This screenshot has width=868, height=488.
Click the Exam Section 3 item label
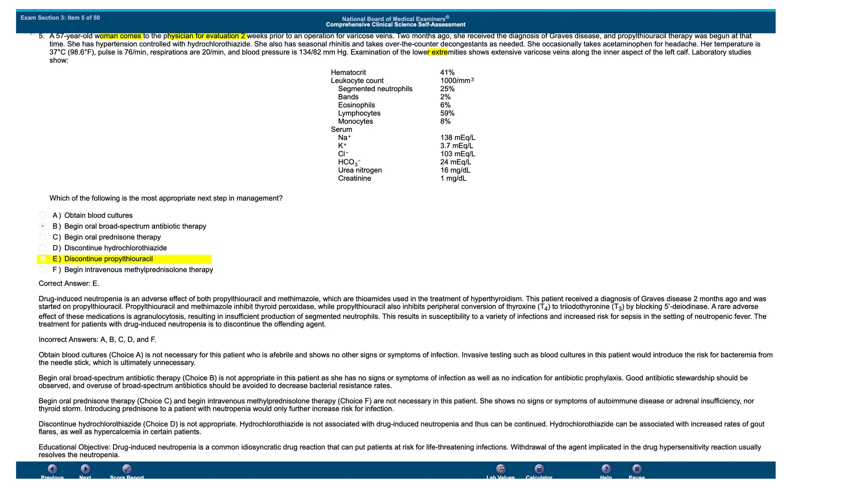pyautogui.click(x=60, y=18)
